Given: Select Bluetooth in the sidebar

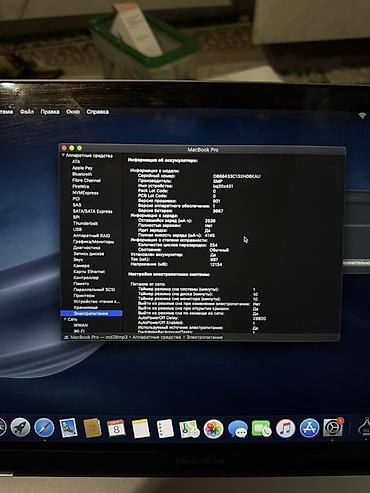Looking at the screenshot, I should pyautogui.click(x=82, y=174).
